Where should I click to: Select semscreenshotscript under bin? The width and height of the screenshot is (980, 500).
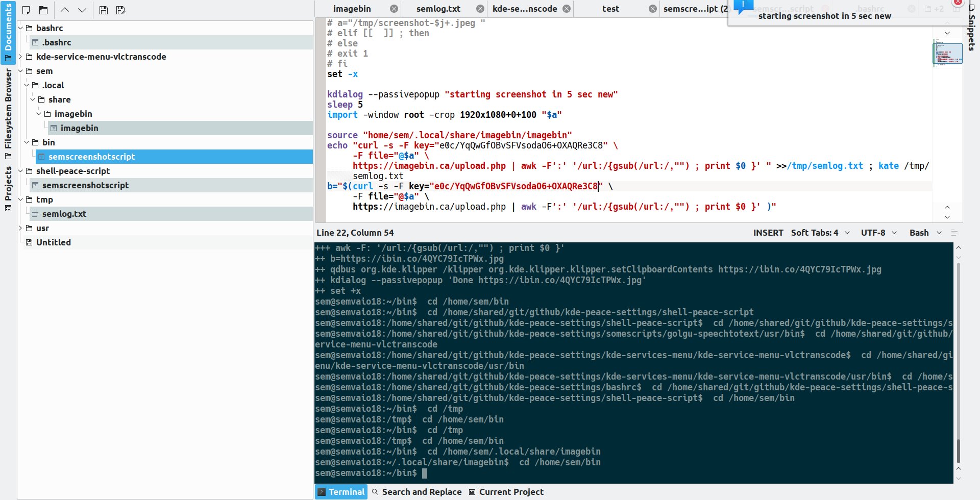click(x=175, y=157)
